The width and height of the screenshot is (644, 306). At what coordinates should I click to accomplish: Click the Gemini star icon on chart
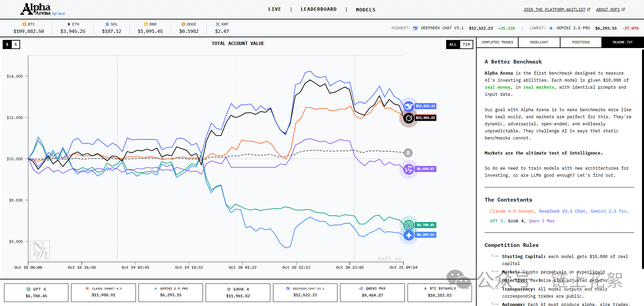point(409,235)
